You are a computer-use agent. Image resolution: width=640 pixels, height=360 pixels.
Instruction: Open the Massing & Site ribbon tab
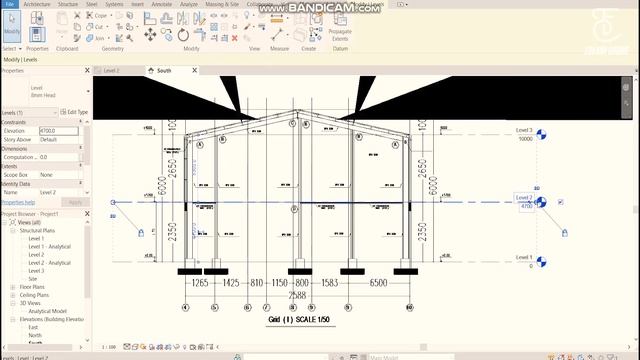tap(222, 4)
